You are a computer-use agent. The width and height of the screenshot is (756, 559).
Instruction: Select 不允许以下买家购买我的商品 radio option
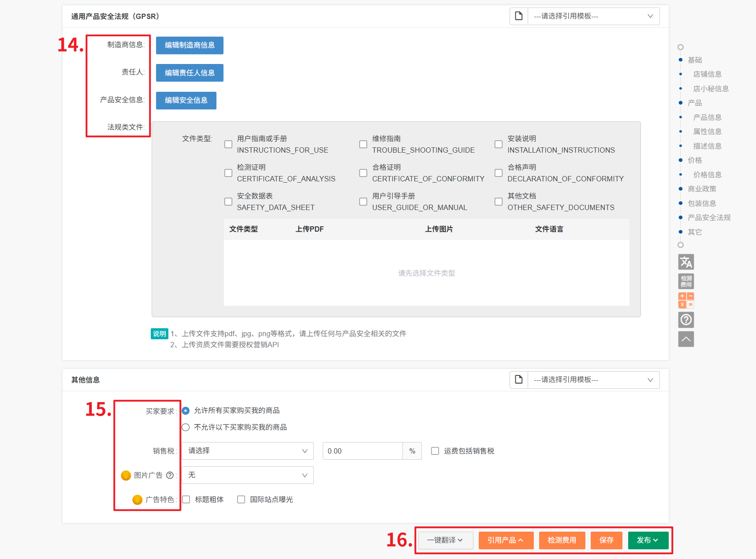point(186,427)
